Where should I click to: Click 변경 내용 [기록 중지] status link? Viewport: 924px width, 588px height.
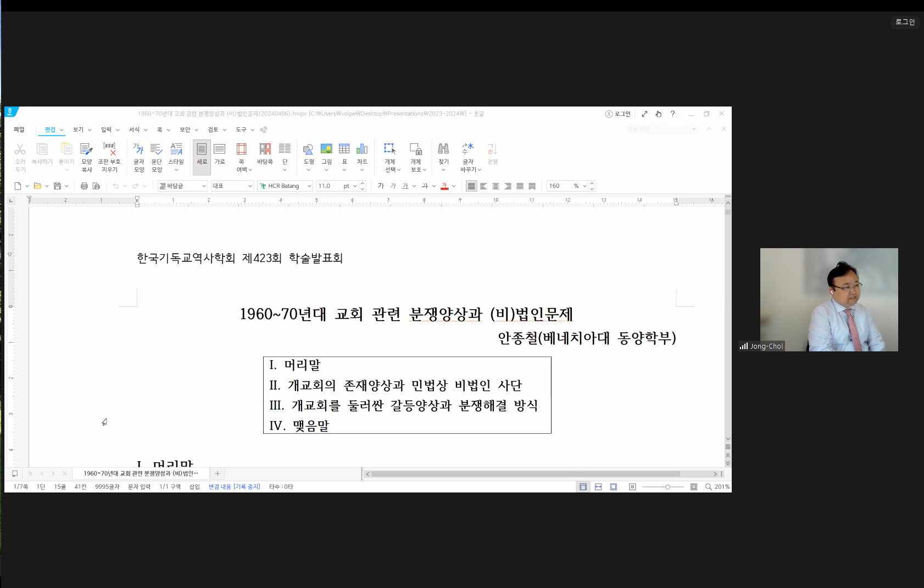pyautogui.click(x=234, y=487)
